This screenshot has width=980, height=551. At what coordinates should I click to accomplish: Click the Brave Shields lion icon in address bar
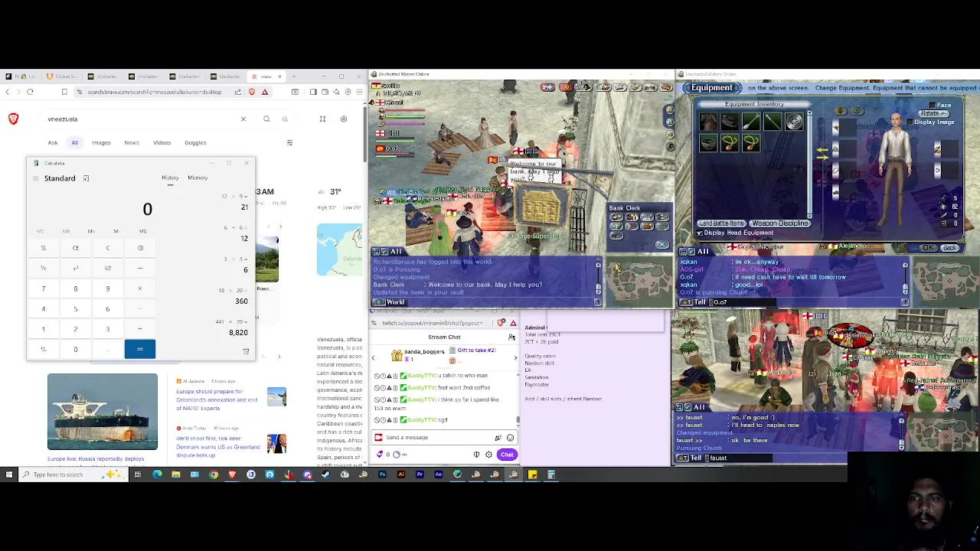point(252,92)
